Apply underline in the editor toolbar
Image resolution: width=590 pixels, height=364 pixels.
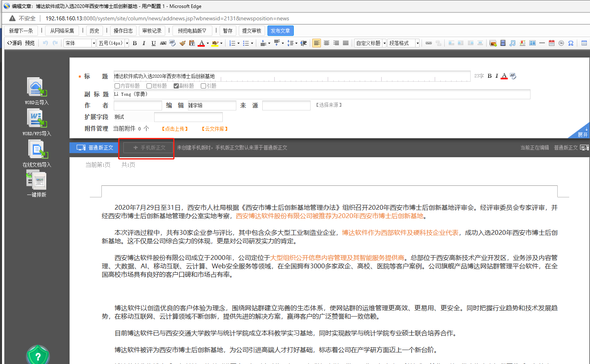click(153, 43)
